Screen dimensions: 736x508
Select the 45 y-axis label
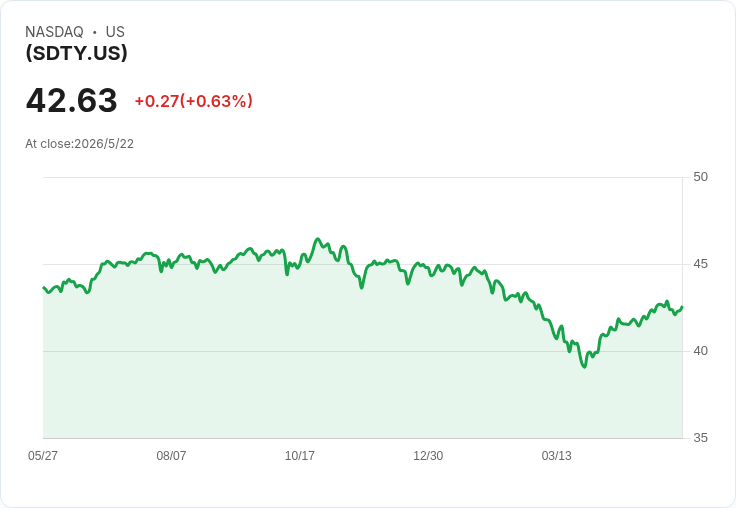[700, 264]
